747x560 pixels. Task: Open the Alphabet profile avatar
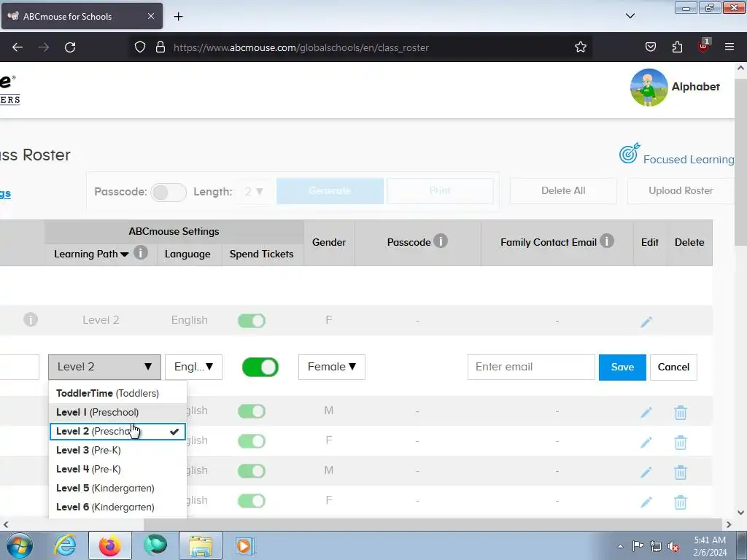(649, 87)
